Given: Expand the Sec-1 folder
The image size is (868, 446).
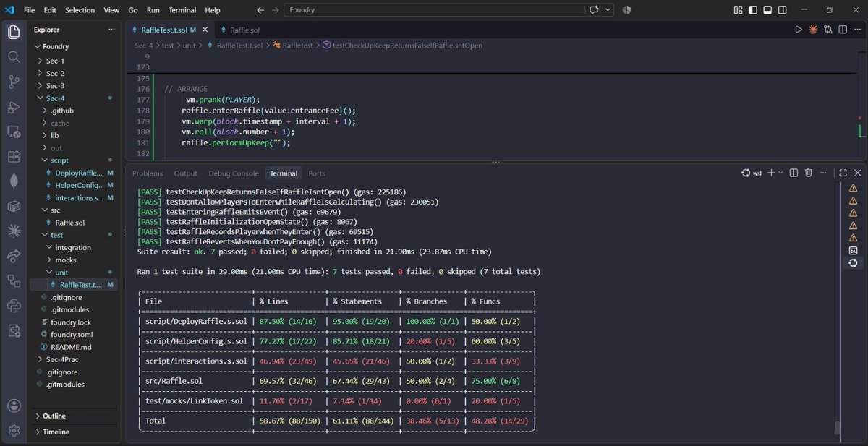Looking at the screenshot, I should (55, 61).
